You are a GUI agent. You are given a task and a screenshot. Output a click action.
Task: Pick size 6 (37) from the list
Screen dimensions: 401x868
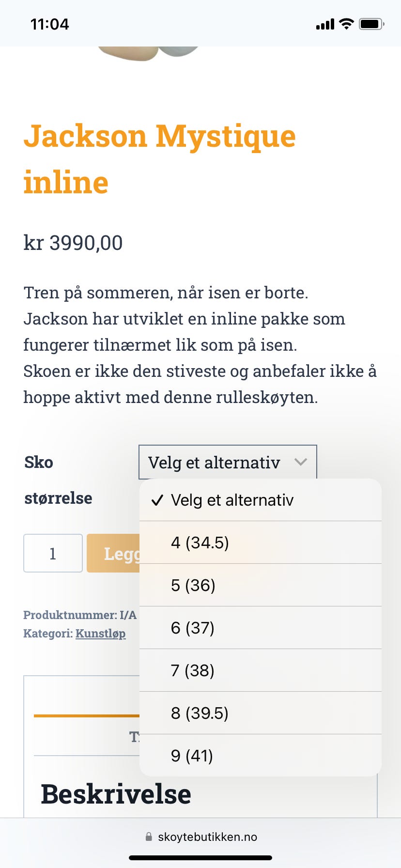pyautogui.click(x=192, y=628)
